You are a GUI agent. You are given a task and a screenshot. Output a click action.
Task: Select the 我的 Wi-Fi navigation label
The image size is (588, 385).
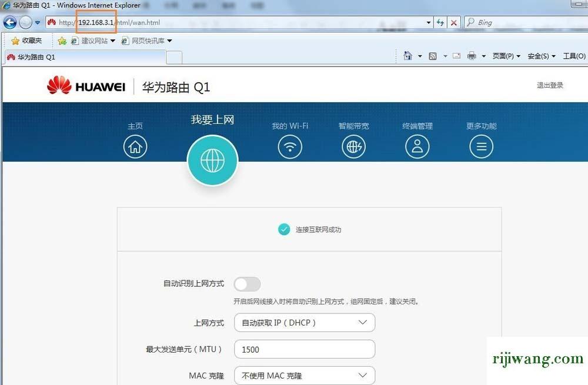coord(290,126)
